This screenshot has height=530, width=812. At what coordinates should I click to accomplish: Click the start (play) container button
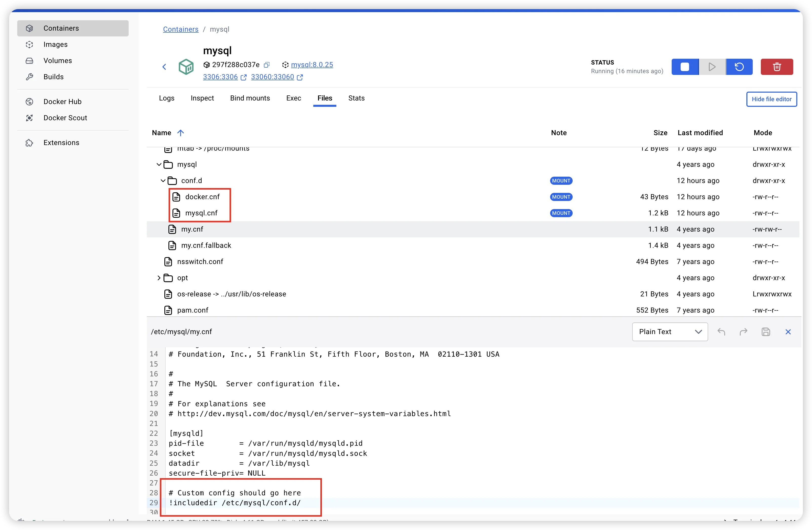tap(712, 67)
